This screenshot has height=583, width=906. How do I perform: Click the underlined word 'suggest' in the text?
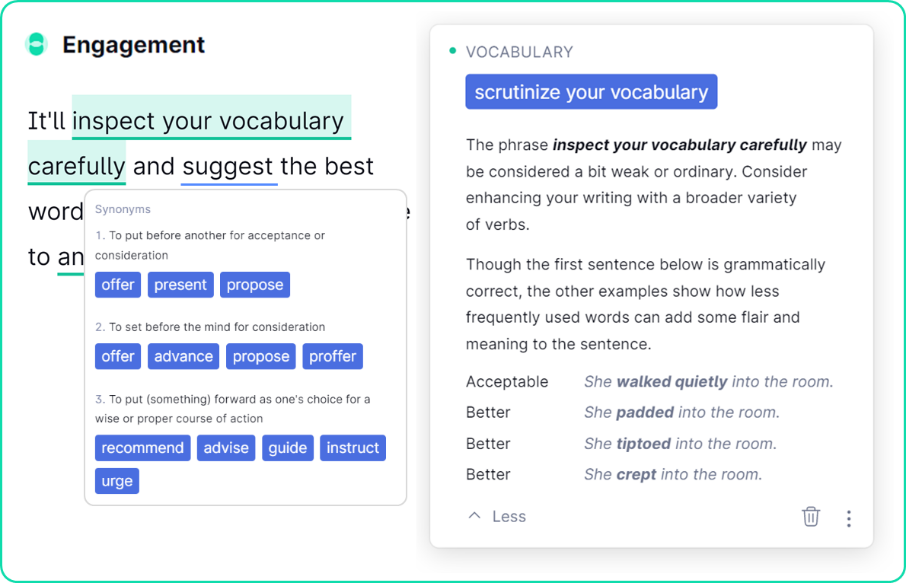tap(228, 166)
